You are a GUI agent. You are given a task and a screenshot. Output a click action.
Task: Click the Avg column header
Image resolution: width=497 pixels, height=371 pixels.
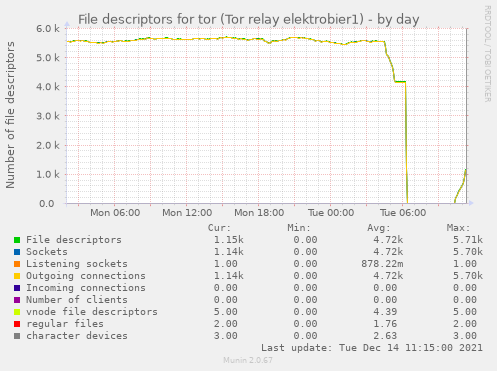tap(379, 228)
